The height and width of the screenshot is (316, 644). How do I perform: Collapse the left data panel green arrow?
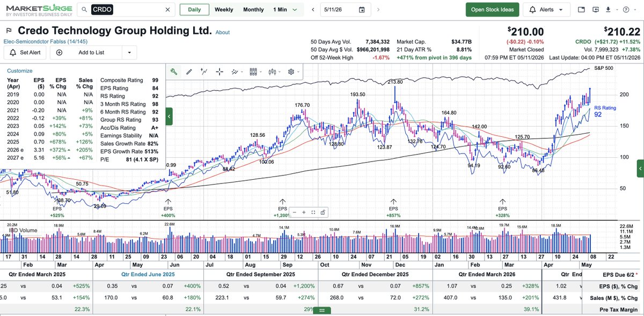(x=169, y=116)
